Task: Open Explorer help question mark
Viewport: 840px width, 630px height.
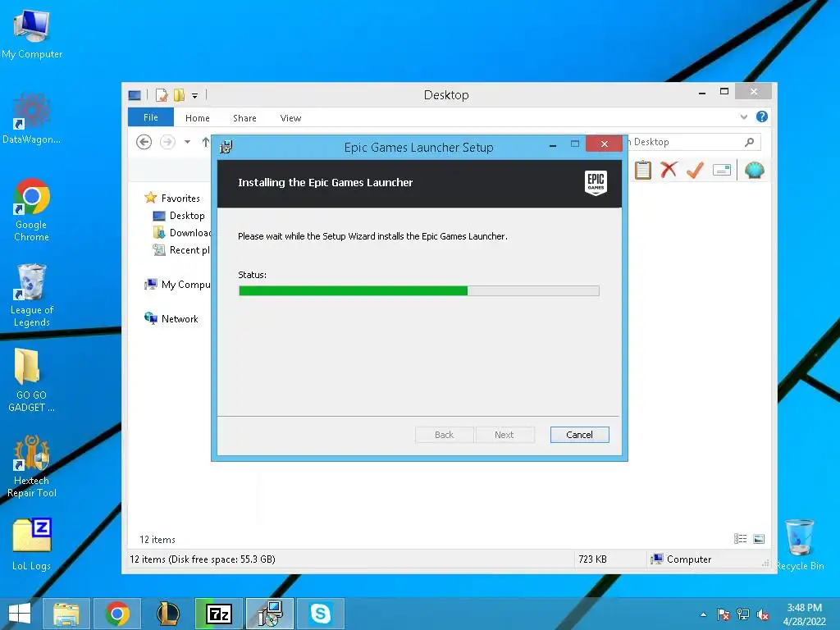Action: click(x=762, y=116)
